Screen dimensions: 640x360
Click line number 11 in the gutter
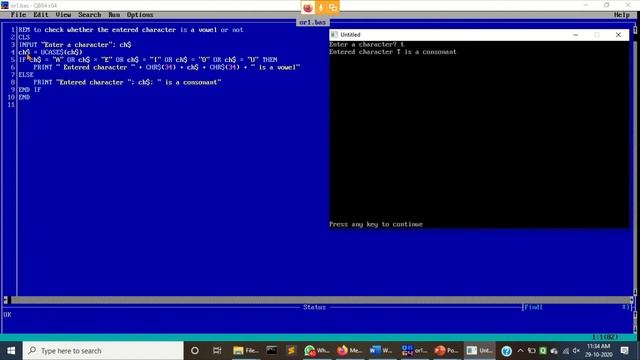11,105
